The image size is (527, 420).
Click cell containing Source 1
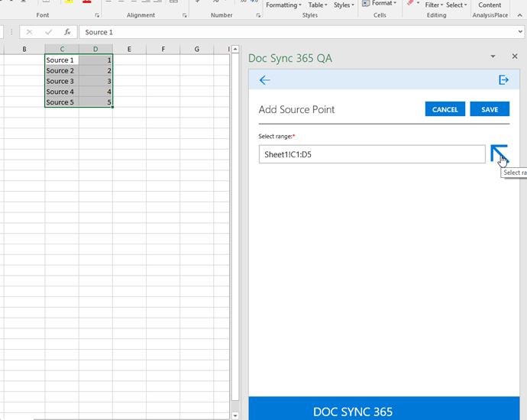coord(62,60)
